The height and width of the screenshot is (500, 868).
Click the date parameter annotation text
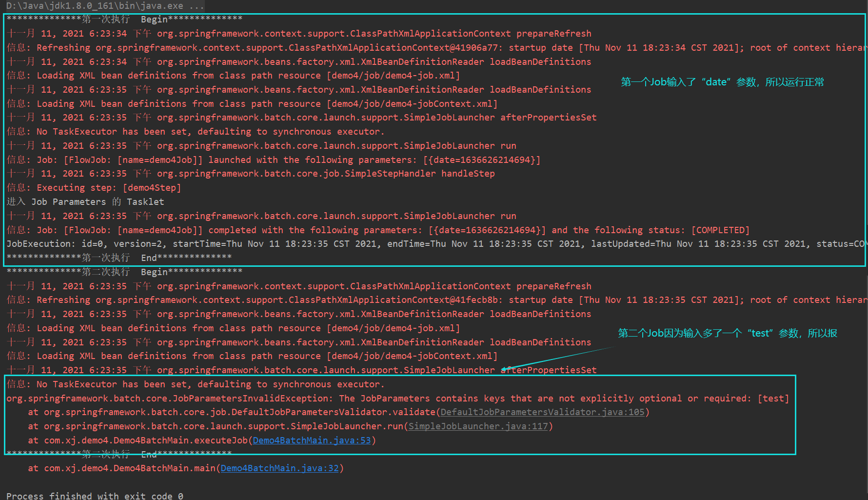(722, 82)
